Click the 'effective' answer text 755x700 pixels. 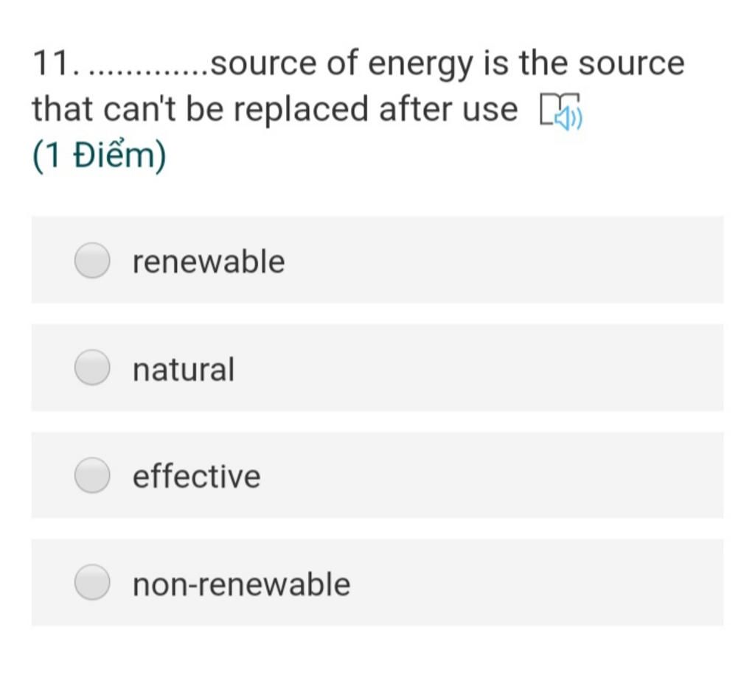click(196, 476)
